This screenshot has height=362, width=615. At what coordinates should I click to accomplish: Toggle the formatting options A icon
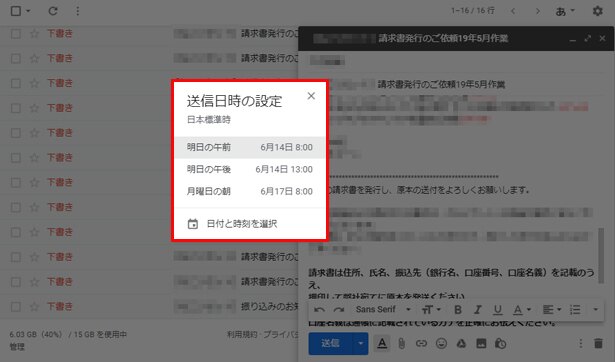pyautogui.click(x=382, y=344)
